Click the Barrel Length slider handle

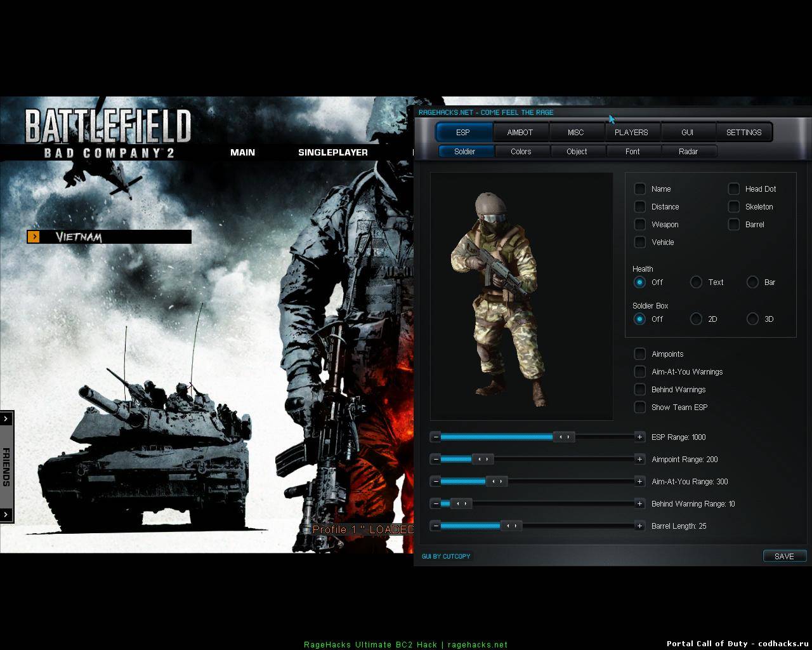(x=511, y=526)
